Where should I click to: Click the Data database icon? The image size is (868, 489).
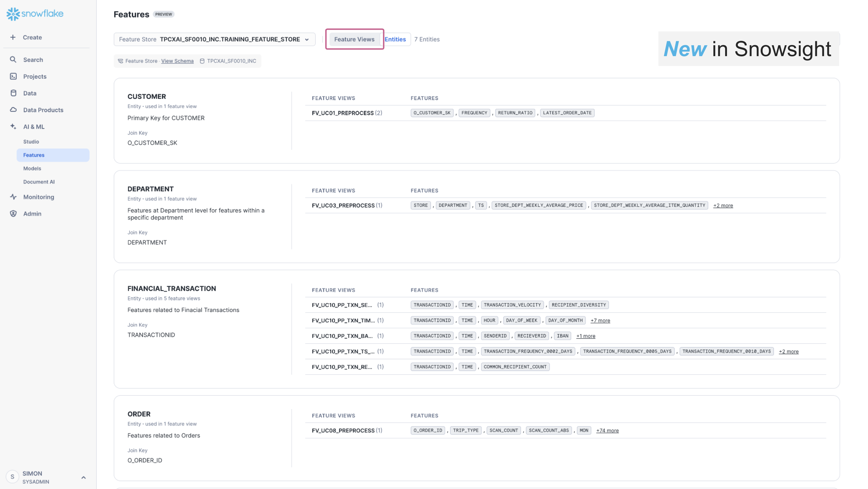click(13, 93)
